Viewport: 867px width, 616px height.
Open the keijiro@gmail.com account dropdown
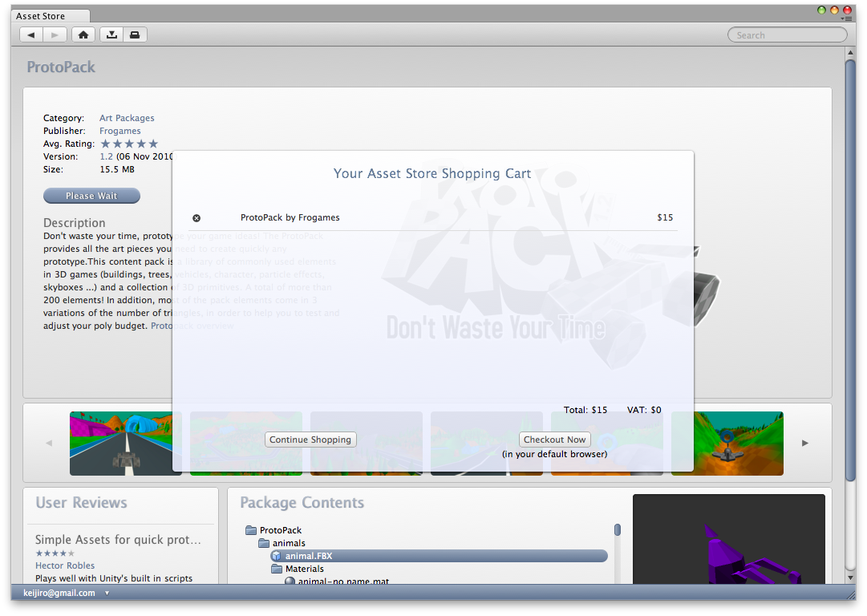point(67,593)
